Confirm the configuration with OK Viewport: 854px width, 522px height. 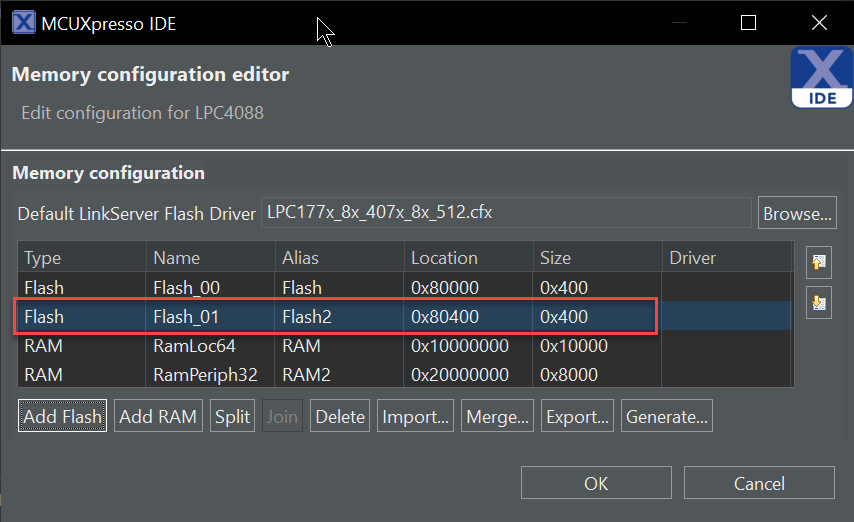click(596, 483)
